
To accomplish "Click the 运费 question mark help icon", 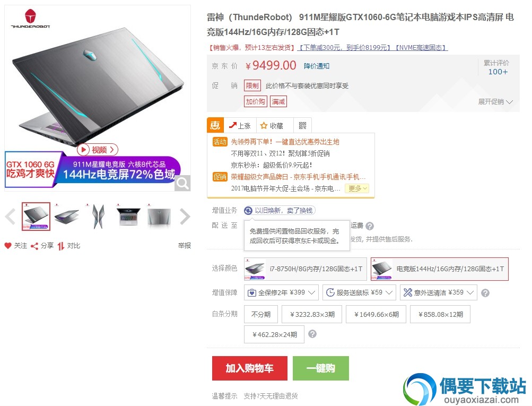I will click(x=370, y=226).
